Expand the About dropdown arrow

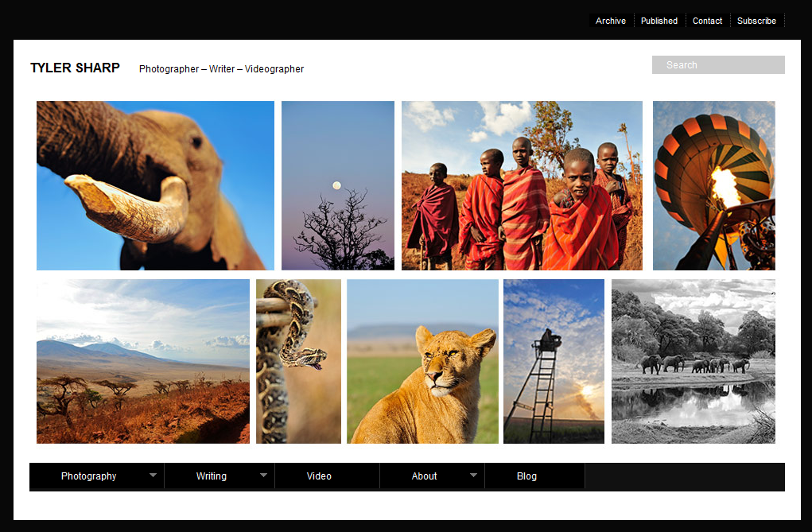(473, 475)
